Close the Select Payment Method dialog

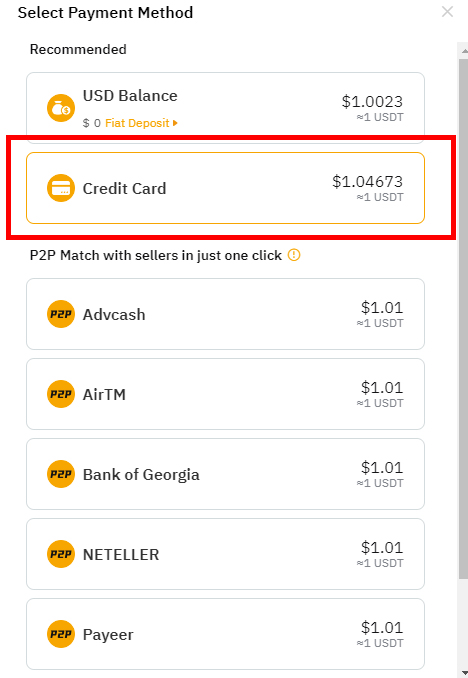447,12
